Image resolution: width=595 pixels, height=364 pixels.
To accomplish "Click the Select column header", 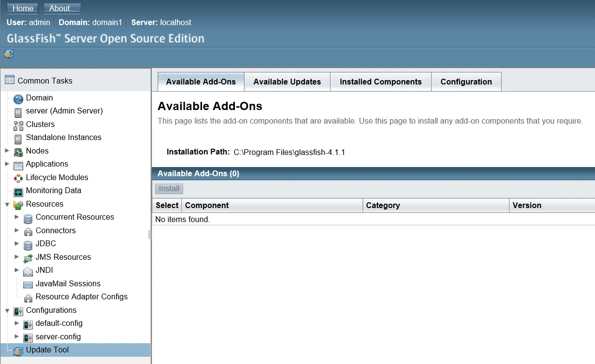I will pyautogui.click(x=167, y=205).
